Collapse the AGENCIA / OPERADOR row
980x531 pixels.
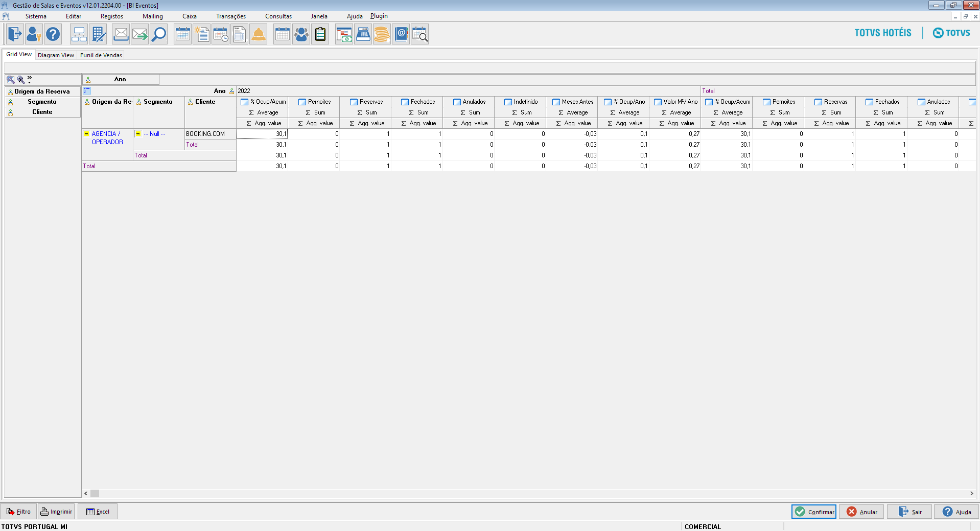86,134
